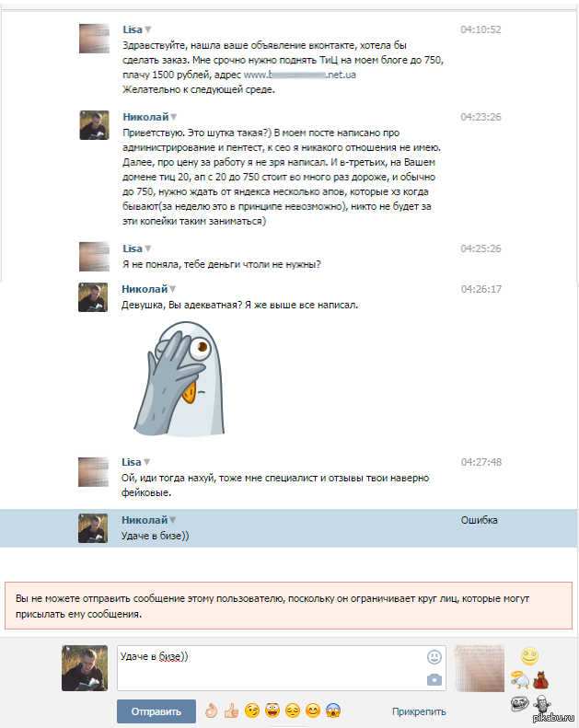
Task: Insert the OK hand emoji
Action: 212,710
